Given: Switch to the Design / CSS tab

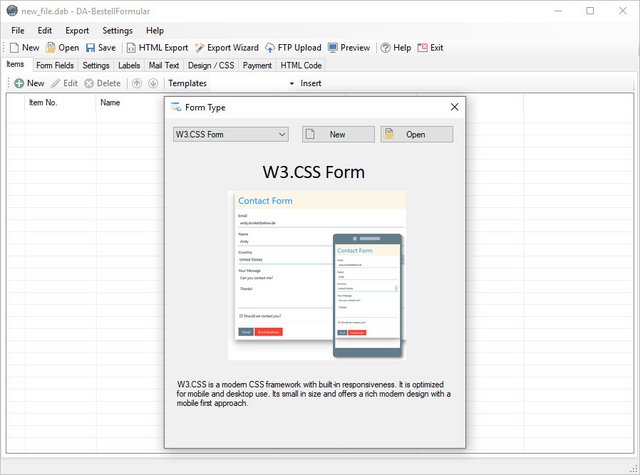Looking at the screenshot, I should [211, 65].
